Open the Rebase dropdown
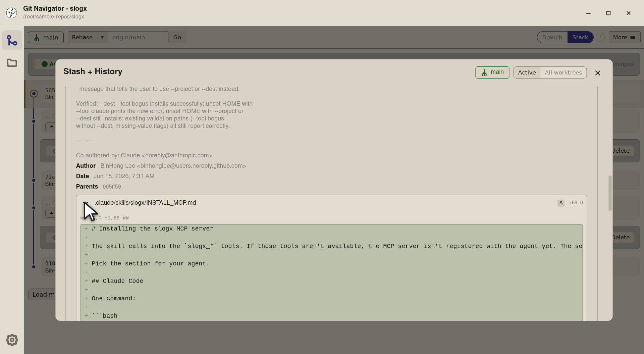The width and height of the screenshot is (644, 354). coord(88,37)
